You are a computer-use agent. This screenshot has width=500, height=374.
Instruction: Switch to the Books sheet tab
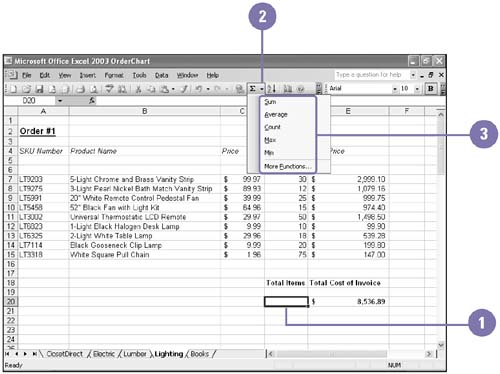point(200,354)
